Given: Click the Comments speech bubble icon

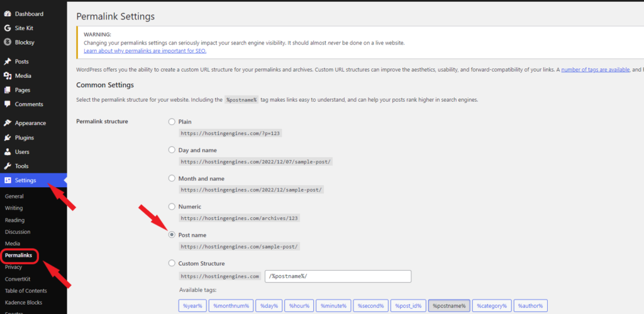Looking at the screenshot, I should pyautogui.click(x=8, y=104).
